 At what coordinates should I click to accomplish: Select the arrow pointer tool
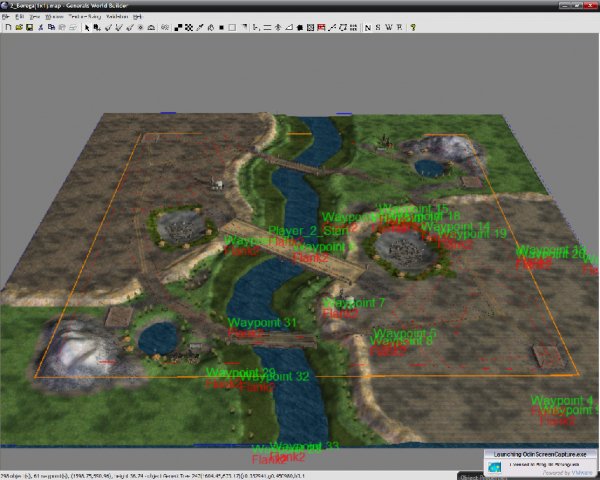(x=85, y=27)
